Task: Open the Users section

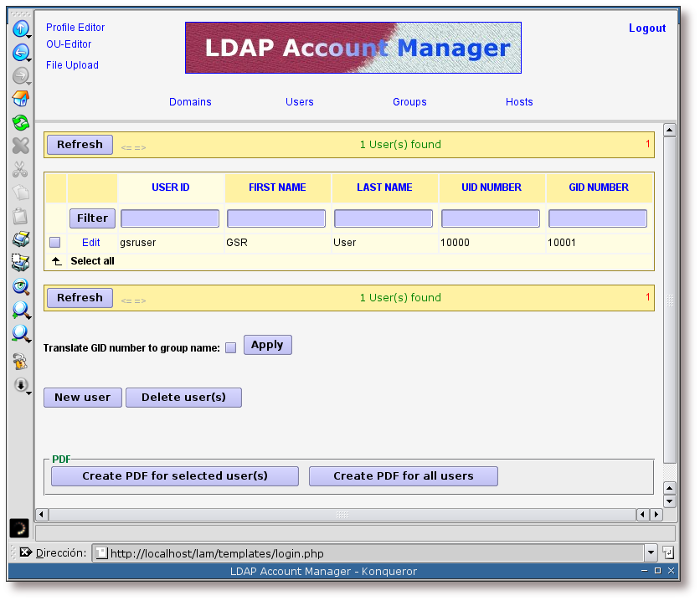Action: point(299,102)
